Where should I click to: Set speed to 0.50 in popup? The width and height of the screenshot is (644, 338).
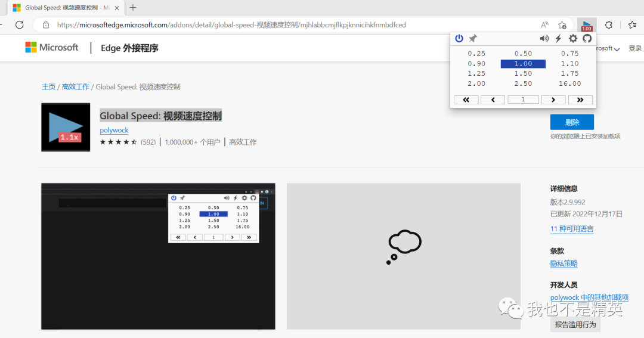(x=524, y=54)
